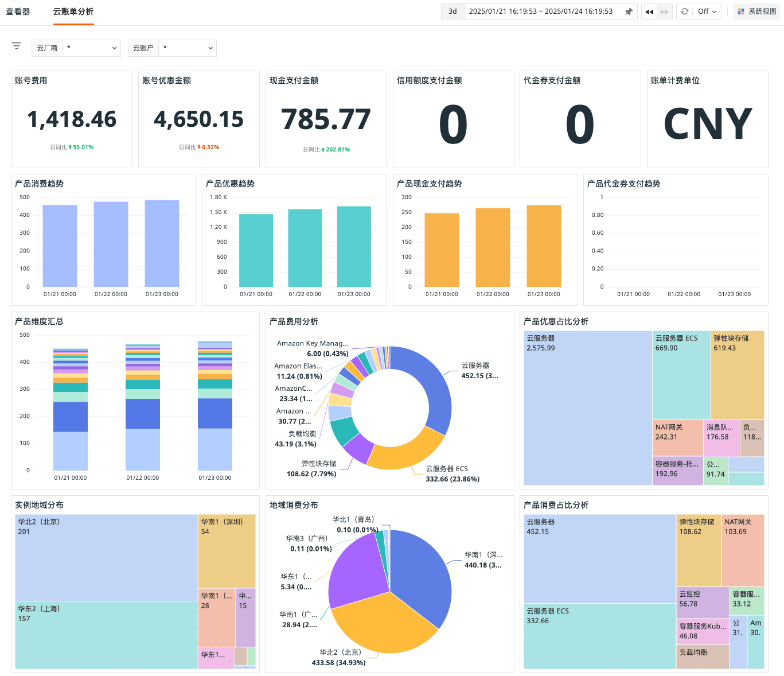Click the date range input field
Viewport: 784px width, 676px height.
pos(540,11)
